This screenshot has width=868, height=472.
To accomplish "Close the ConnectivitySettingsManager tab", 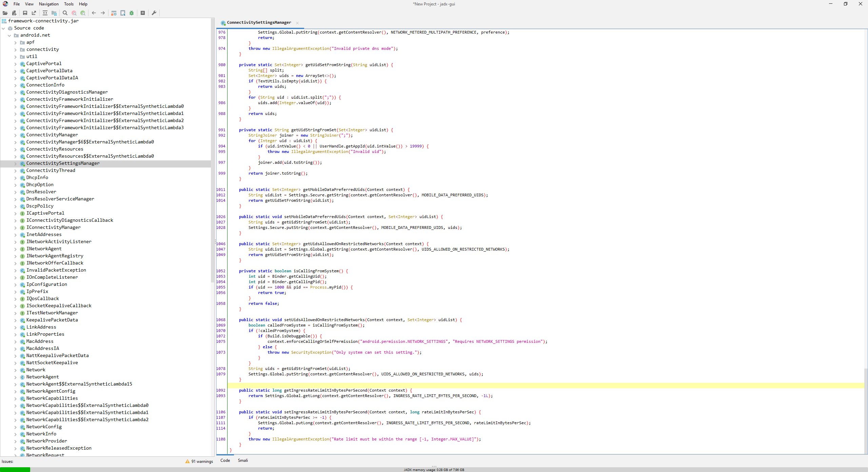I will (297, 23).
